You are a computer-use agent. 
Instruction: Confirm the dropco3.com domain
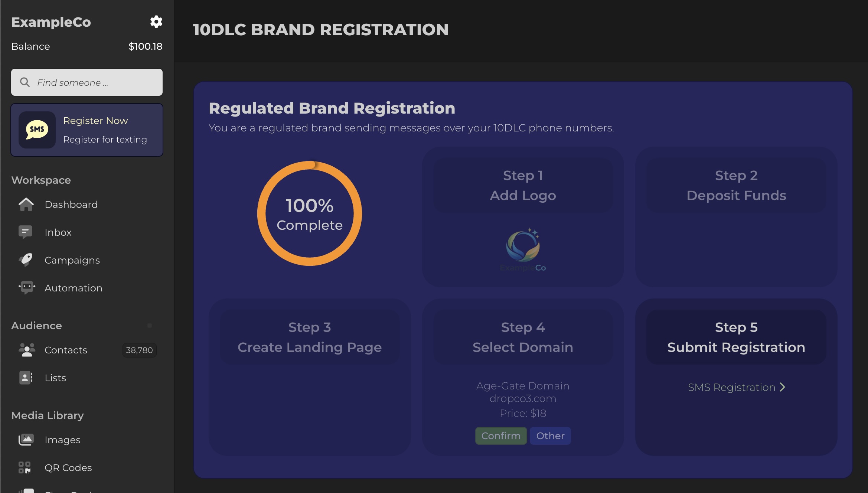(501, 436)
